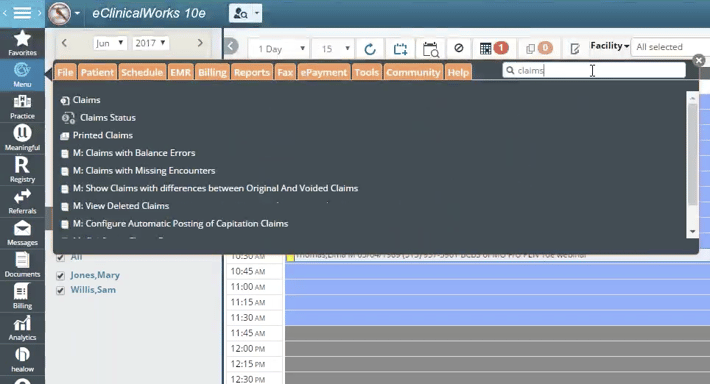Open the Community menu
The width and height of the screenshot is (710, 384).
(413, 72)
